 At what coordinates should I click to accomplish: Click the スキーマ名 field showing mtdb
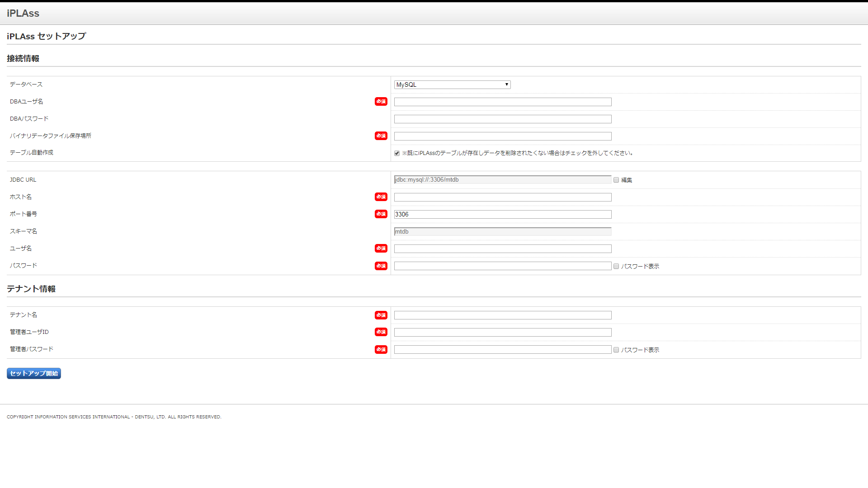(503, 232)
